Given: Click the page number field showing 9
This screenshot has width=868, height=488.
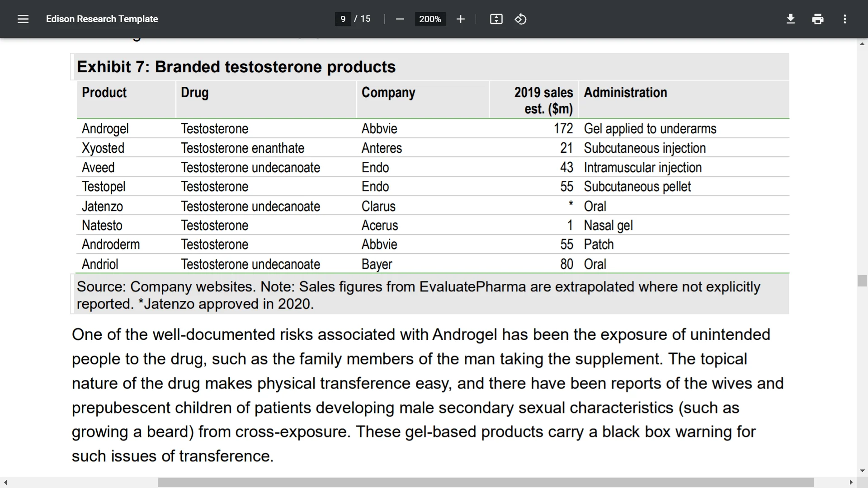Looking at the screenshot, I should (343, 19).
